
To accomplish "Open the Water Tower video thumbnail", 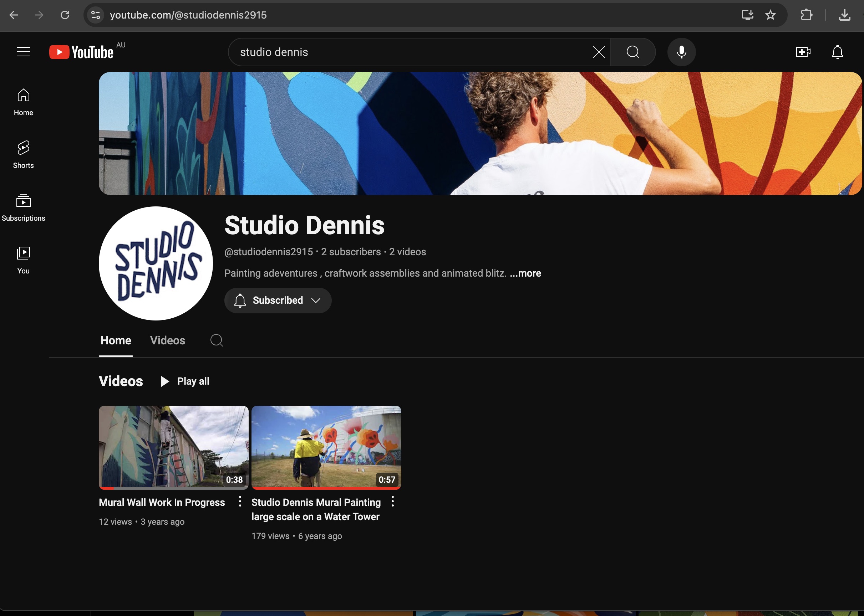I will point(326,448).
